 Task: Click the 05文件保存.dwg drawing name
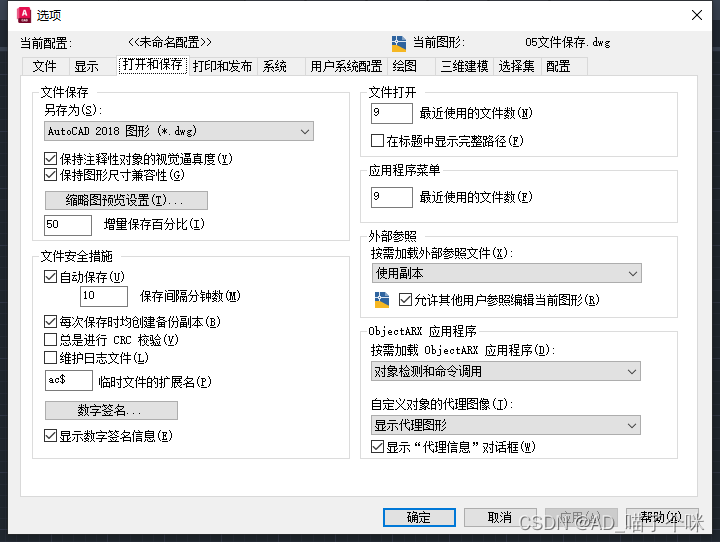point(568,43)
